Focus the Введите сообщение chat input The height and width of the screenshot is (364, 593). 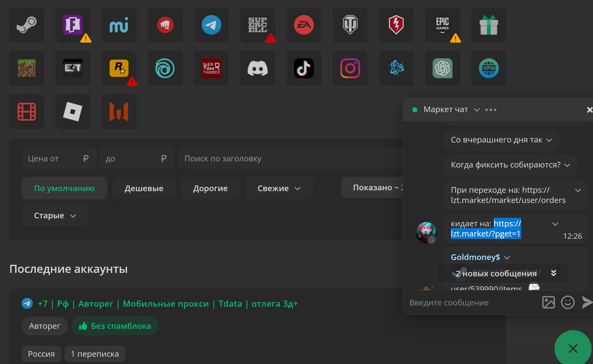(472, 302)
